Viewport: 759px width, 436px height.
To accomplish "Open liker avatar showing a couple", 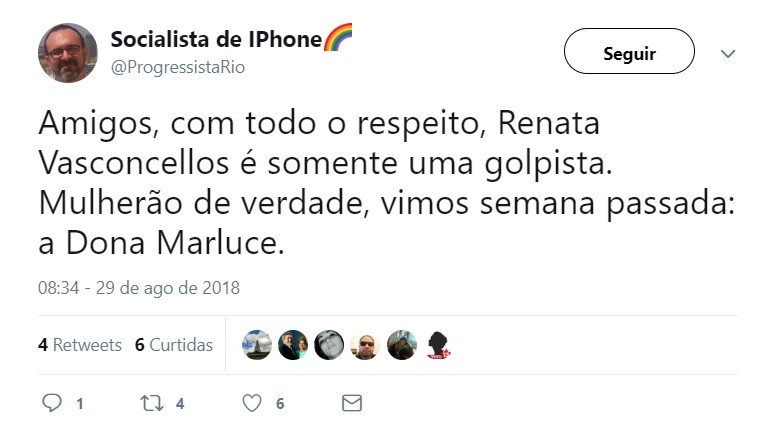I will pos(293,345).
